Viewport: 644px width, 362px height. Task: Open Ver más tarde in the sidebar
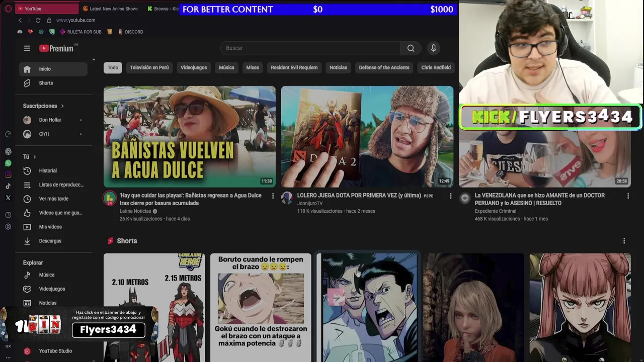tap(53, 199)
